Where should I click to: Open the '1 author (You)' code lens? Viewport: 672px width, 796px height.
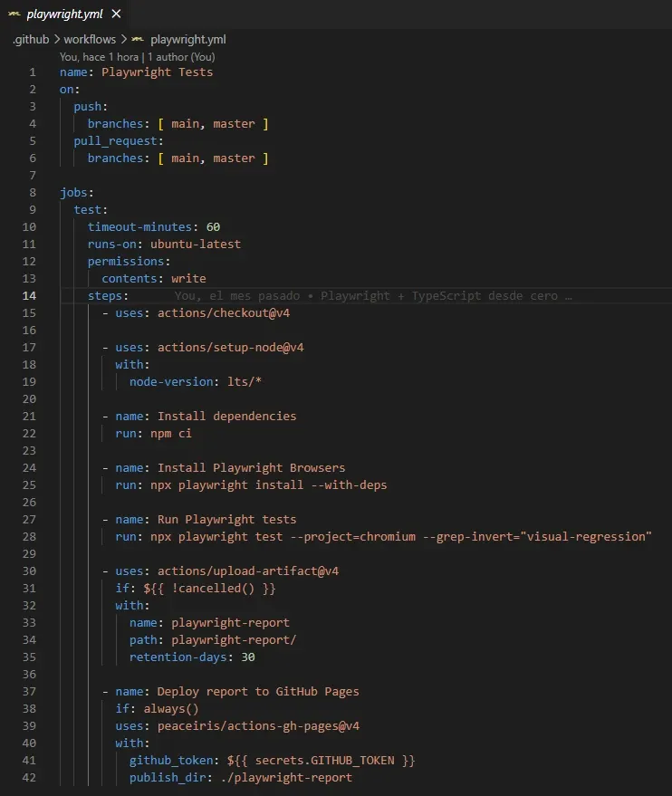tap(181, 57)
